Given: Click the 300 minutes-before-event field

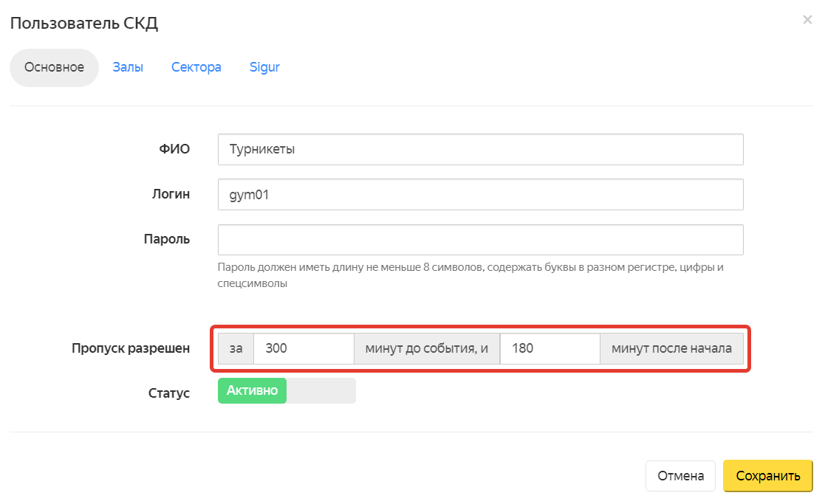Looking at the screenshot, I should tap(304, 349).
